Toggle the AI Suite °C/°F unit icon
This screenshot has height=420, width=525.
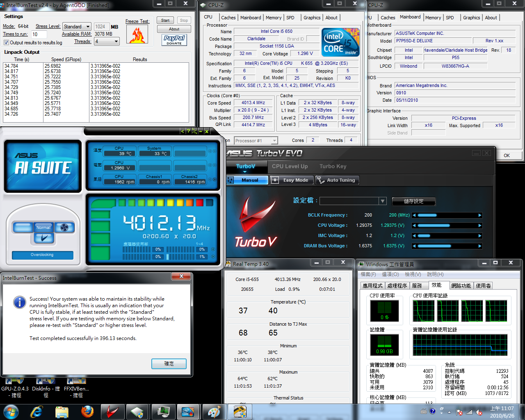coord(194,131)
